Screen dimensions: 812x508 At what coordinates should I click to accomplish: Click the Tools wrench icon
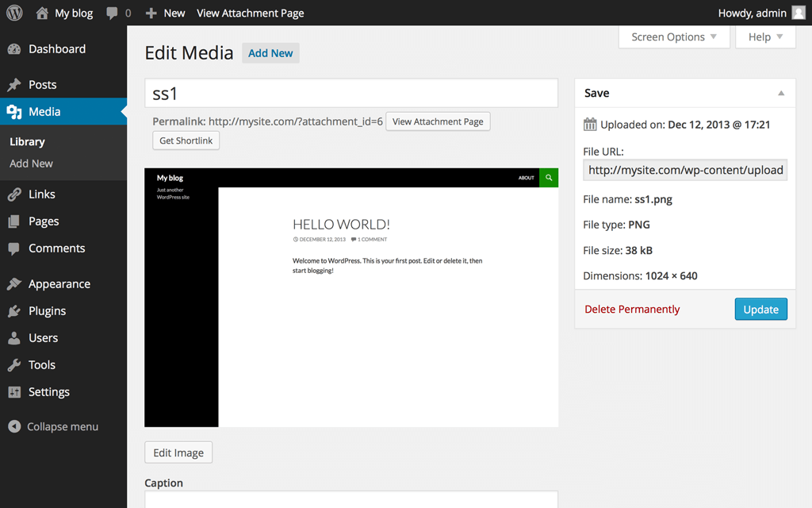click(x=14, y=365)
